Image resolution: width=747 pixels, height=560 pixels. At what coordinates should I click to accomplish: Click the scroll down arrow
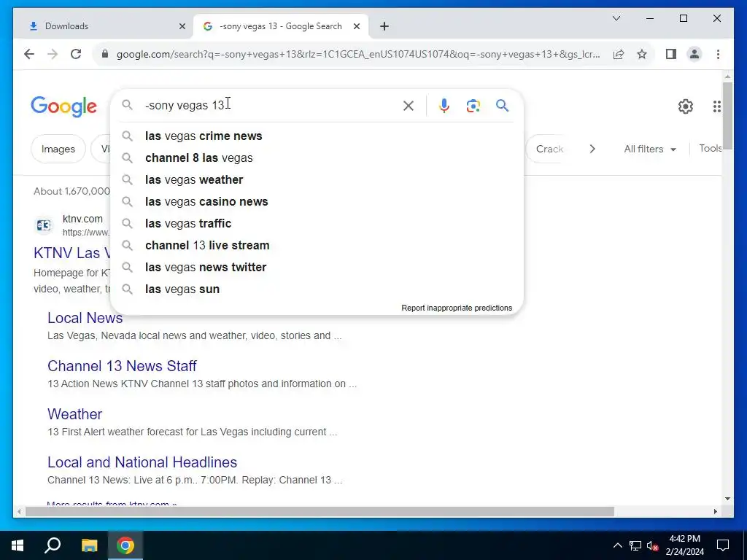tap(727, 499)
